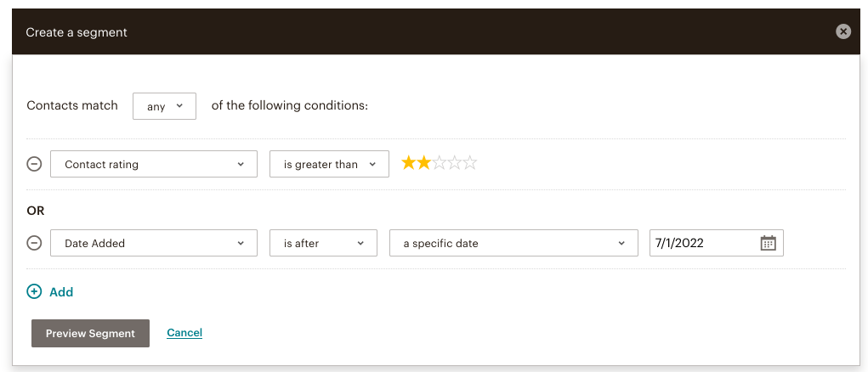Open the calendar date picker icon
This screenshot has width=868, height=372.
(769, 243)
